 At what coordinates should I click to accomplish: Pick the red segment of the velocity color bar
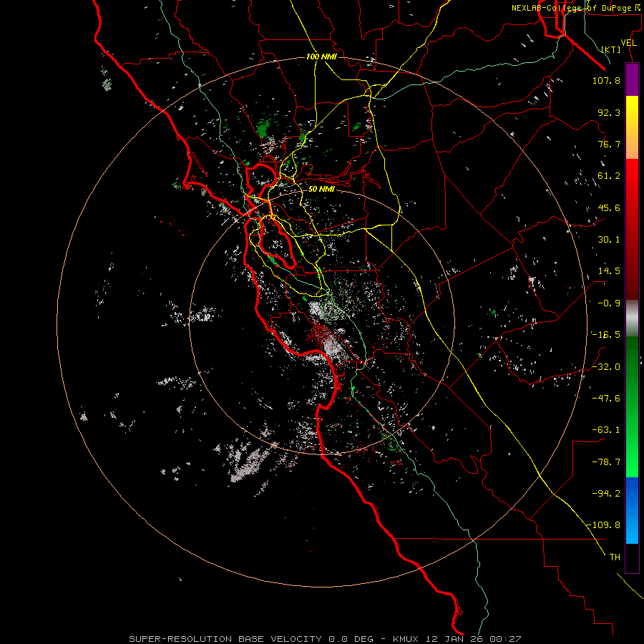pos(632,229)
